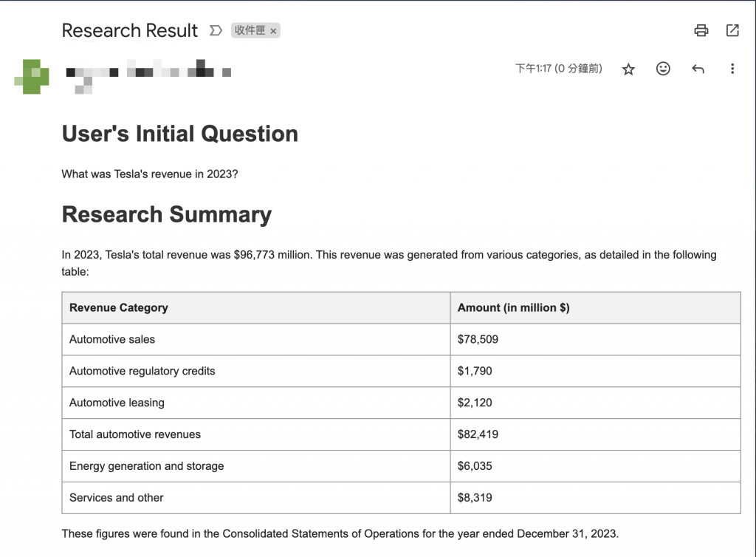756x557 pixels.
Task: Click the Amount (in million $) header
Action: 513,307
